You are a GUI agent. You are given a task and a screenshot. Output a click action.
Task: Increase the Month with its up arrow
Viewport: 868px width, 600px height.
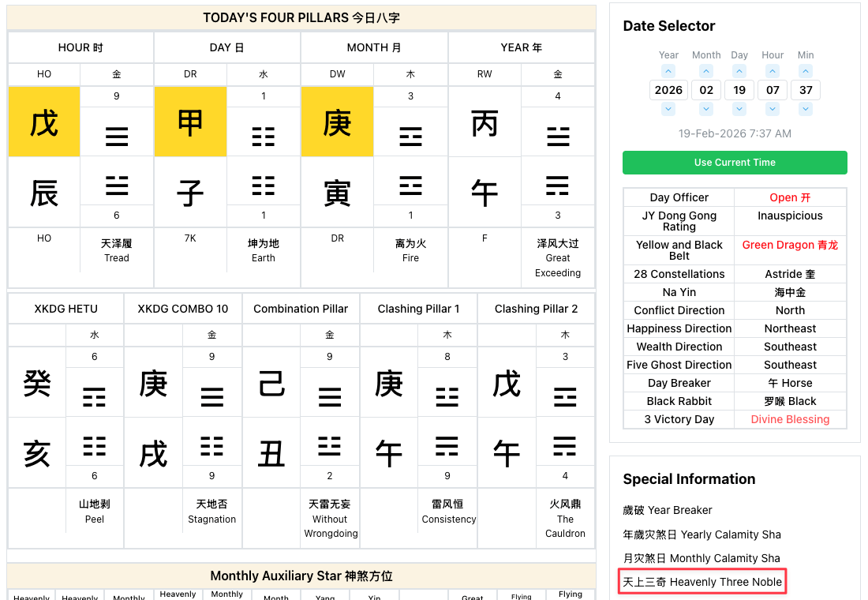(x=705, y=71)
